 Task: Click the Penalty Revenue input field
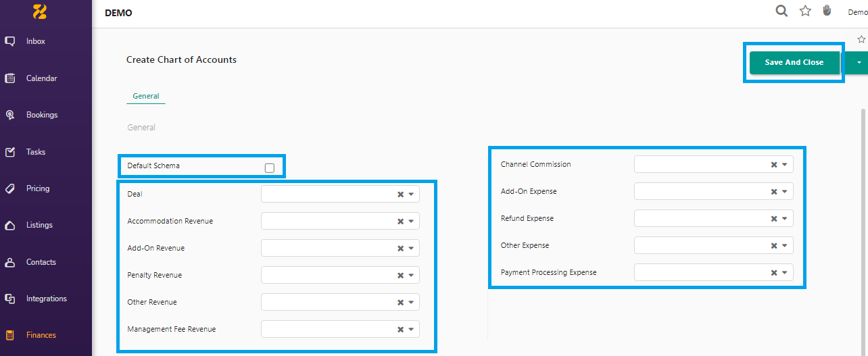tap(340, 275)
